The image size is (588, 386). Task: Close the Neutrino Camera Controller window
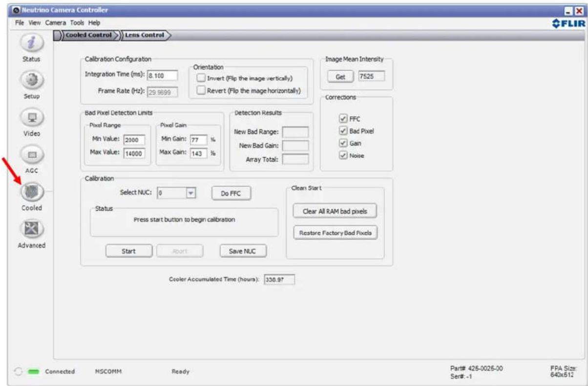point(578,10)
